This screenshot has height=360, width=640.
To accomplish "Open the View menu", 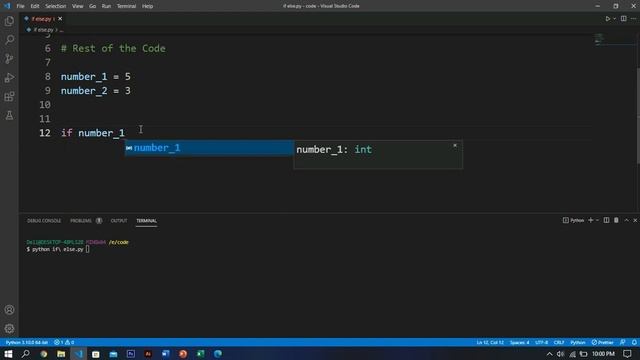I will point(78,6).
